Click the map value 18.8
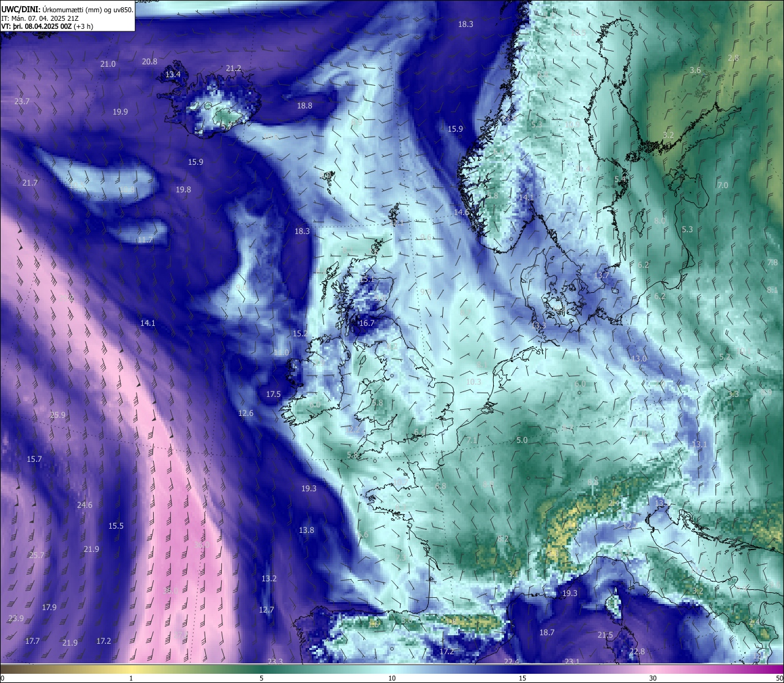This screenshot has height=683, width=784. pyautogui.click(x=304, y=105)
